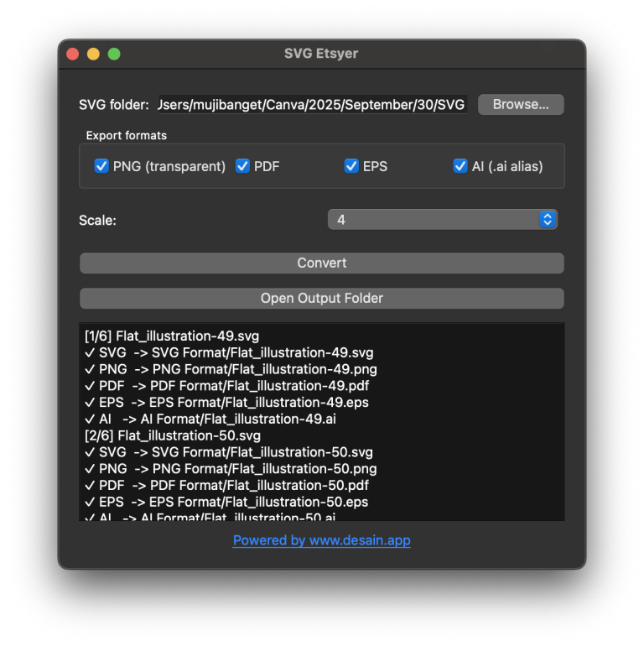Click the Browse... button
This screenshot has height=646, width=644.
tap(520, 105)
